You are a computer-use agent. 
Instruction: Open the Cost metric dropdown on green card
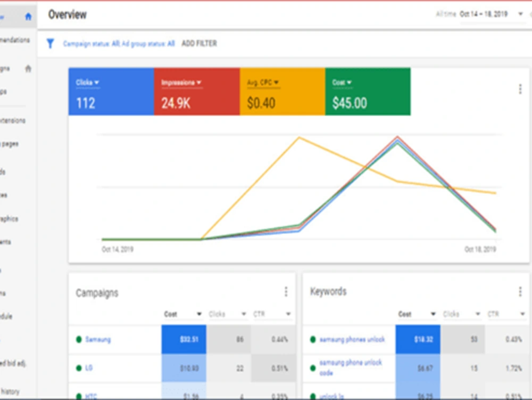tap(342, 83)
